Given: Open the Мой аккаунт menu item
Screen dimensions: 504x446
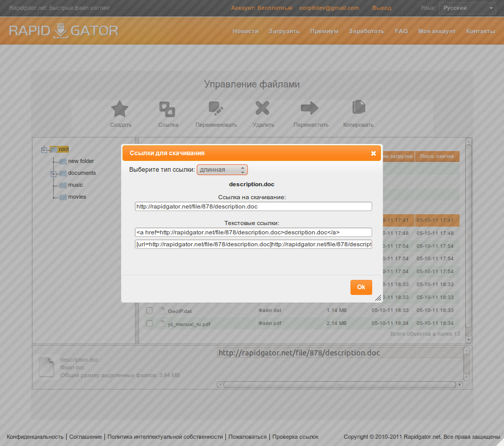Looking at the screenshot, I should [x=437, y=31].
